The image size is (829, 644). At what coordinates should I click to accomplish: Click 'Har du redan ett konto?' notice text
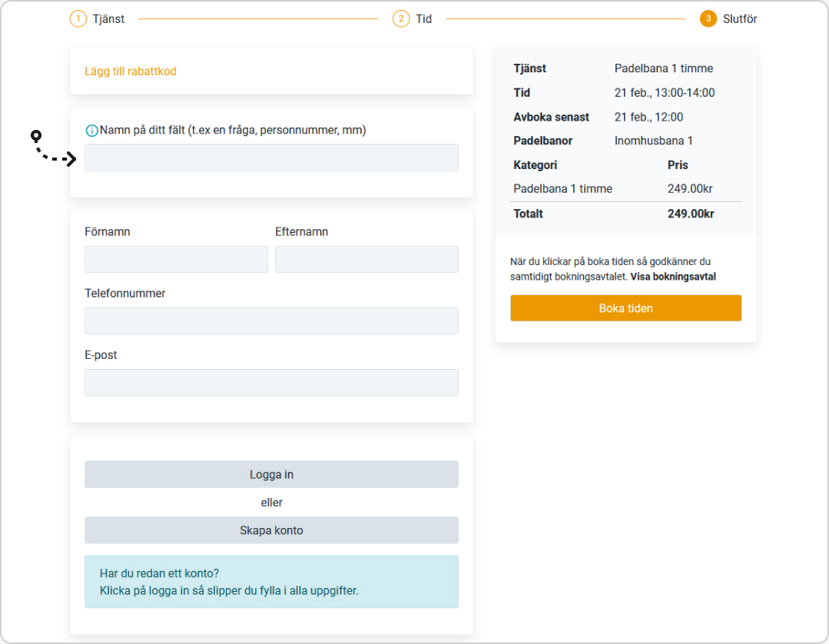point(159,573)
